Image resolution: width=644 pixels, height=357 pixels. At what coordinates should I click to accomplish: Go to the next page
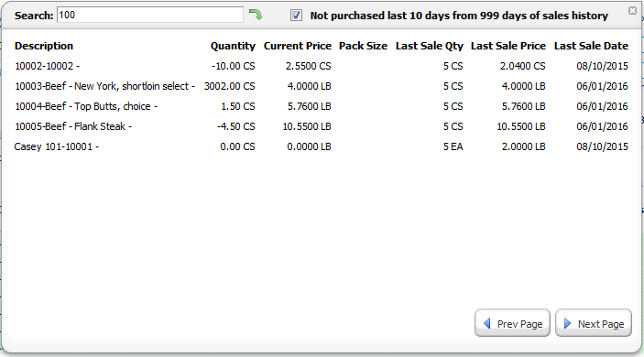[x=594, y=323]
